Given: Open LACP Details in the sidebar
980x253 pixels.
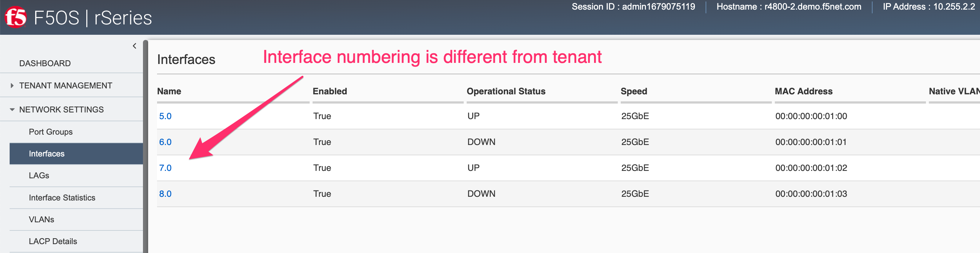Looking at the screenshot, I should coord(53,241).
